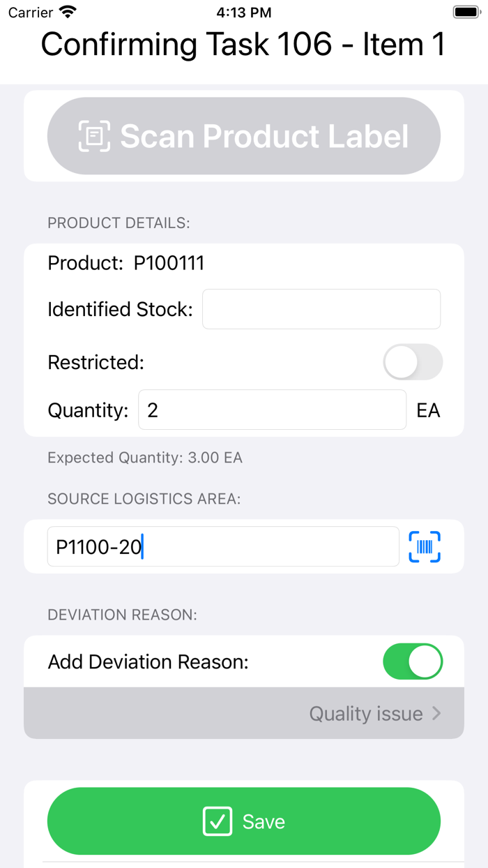Toggle the Restricted switch
Screen dimensions: 488x868
pos(413,363)
